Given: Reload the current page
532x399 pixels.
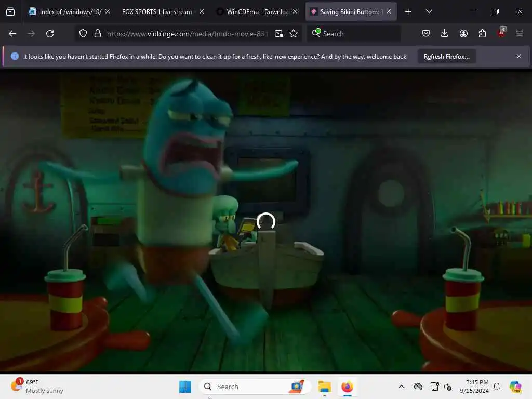Looking at the screenshot, I should pos(50,34).
